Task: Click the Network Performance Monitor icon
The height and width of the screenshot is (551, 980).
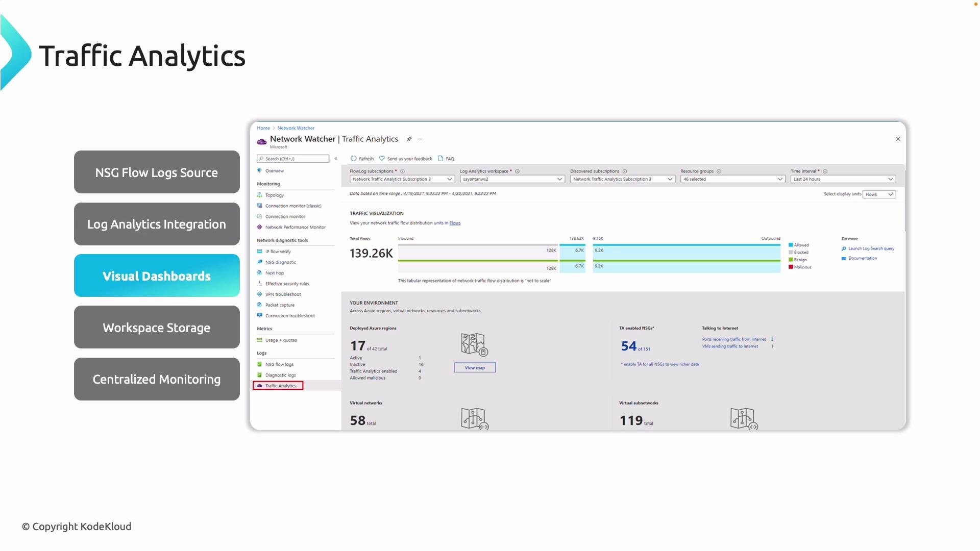Action: 259,227
